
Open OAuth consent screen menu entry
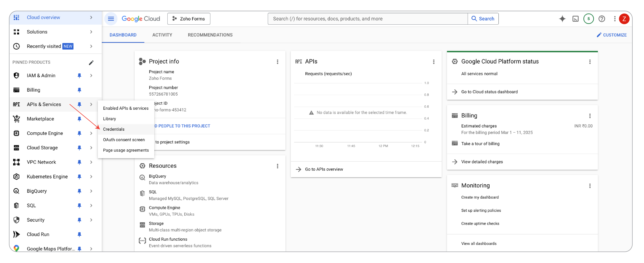[x=124, y=140]
